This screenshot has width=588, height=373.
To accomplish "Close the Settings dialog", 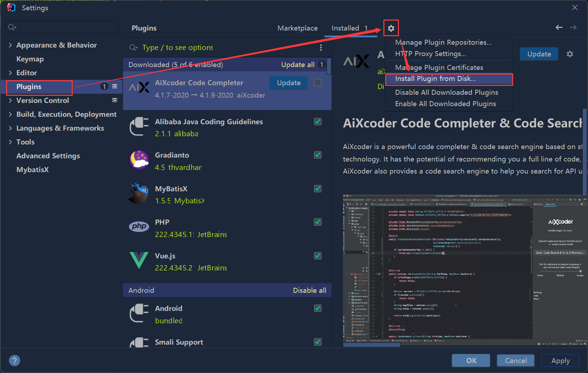I will (x=575, y=7).
